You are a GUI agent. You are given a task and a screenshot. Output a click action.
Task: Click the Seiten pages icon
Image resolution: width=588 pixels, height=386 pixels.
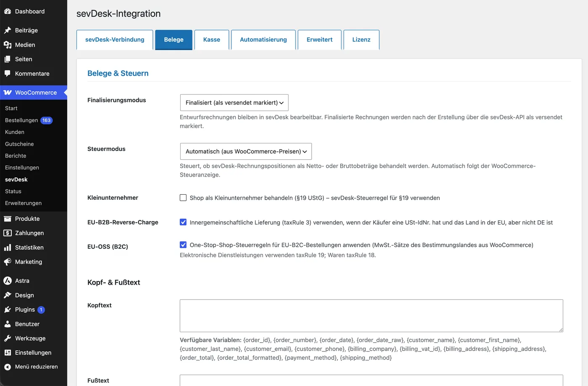[x=8, y=59]
